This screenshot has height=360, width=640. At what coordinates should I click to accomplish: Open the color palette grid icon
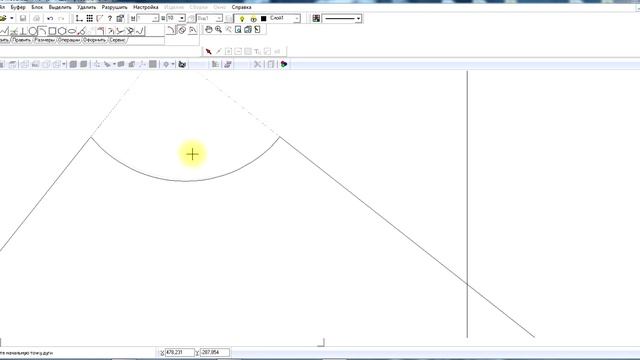coord(316,18)
